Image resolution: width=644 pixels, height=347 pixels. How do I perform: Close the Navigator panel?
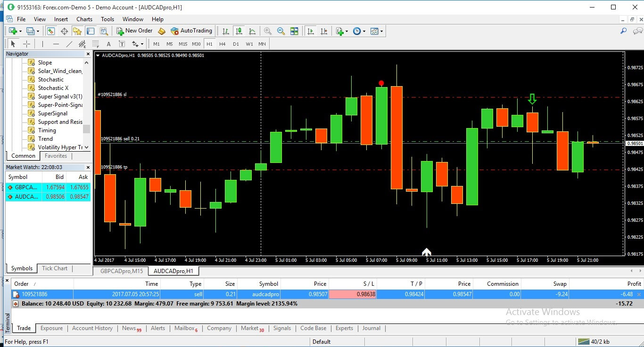pos(87,54)
